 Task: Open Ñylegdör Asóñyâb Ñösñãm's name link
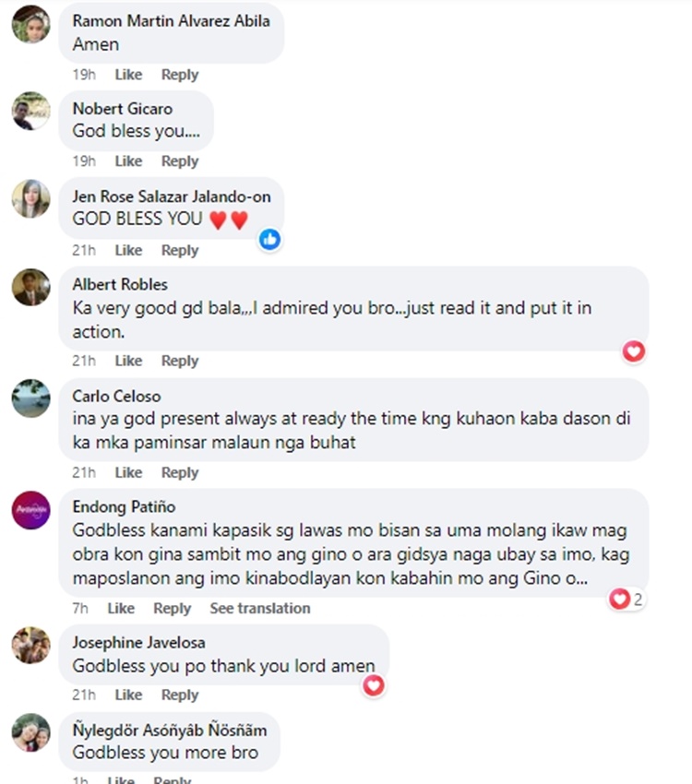point(170,730)
